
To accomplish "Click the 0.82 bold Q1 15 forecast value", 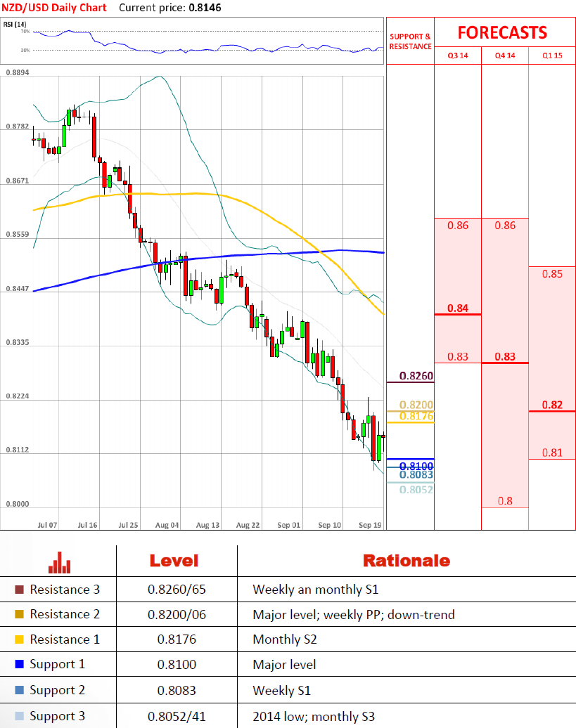I will coord(552,405).
